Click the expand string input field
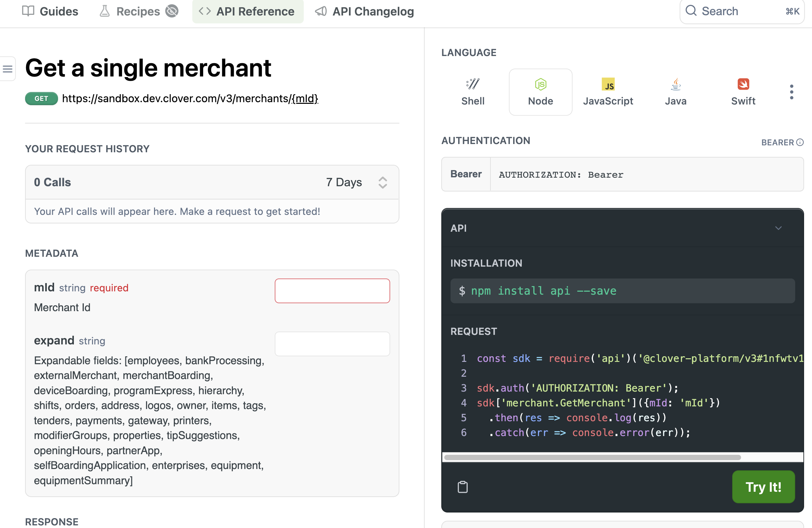The width and height of the screenshot is (812, 528). (x=332, y=343)
